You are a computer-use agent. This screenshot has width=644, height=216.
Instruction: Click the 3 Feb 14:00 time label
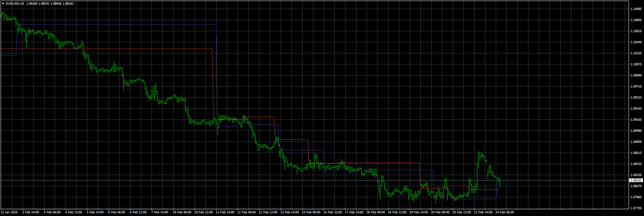click(x=31, y=212)
